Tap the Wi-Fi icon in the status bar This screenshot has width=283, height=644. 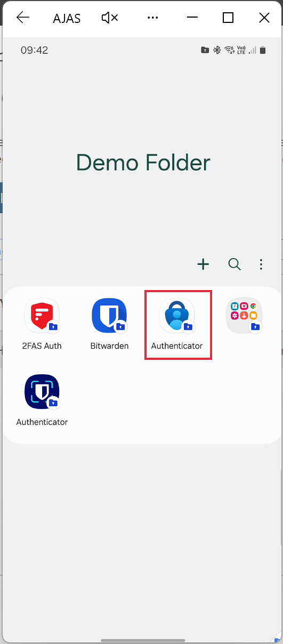(x=229, y=50)
